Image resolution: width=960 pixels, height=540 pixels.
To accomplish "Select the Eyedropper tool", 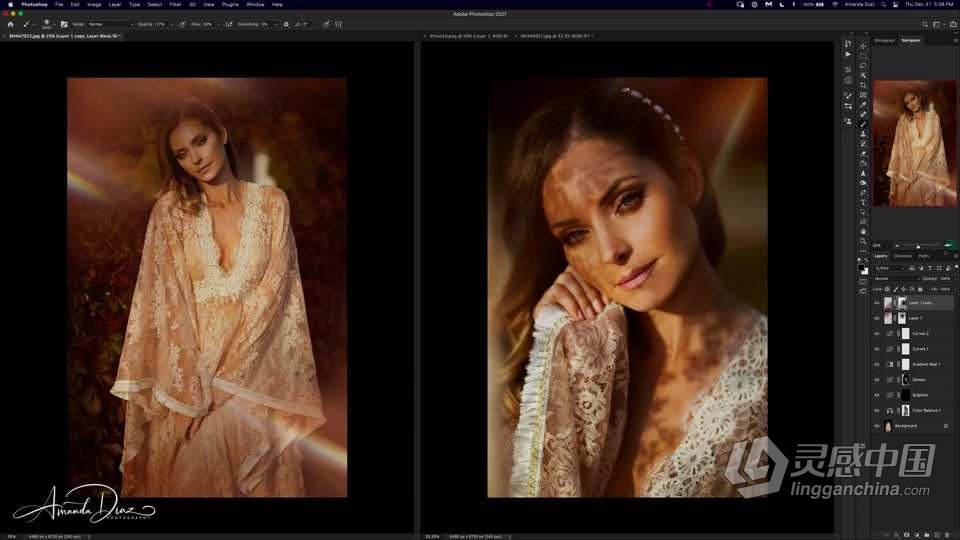I will click(863, 104).
